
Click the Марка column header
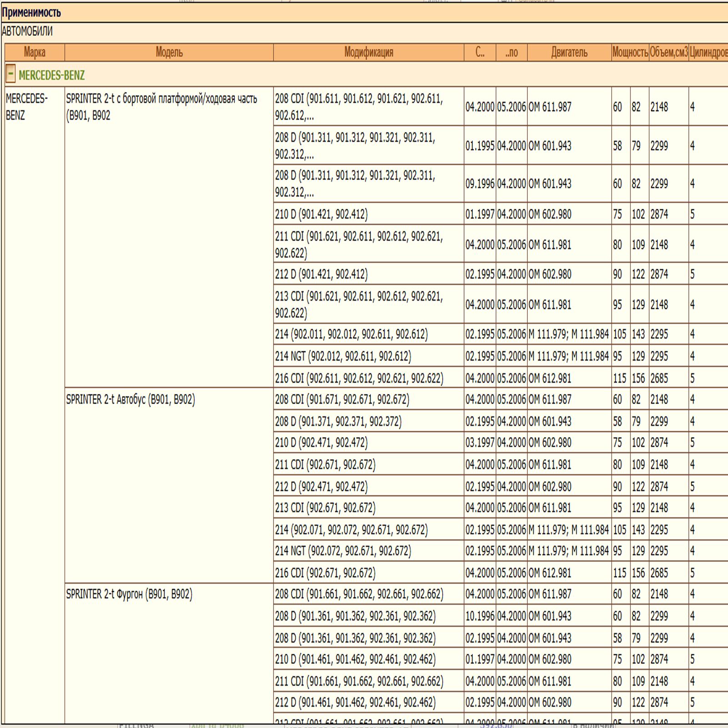coord(35,52)
